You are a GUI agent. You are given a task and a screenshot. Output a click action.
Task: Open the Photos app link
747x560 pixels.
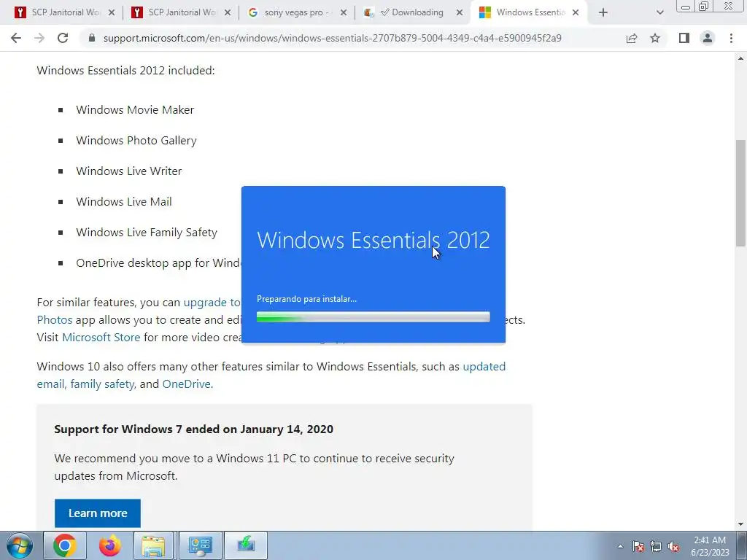tap(54, 319)
